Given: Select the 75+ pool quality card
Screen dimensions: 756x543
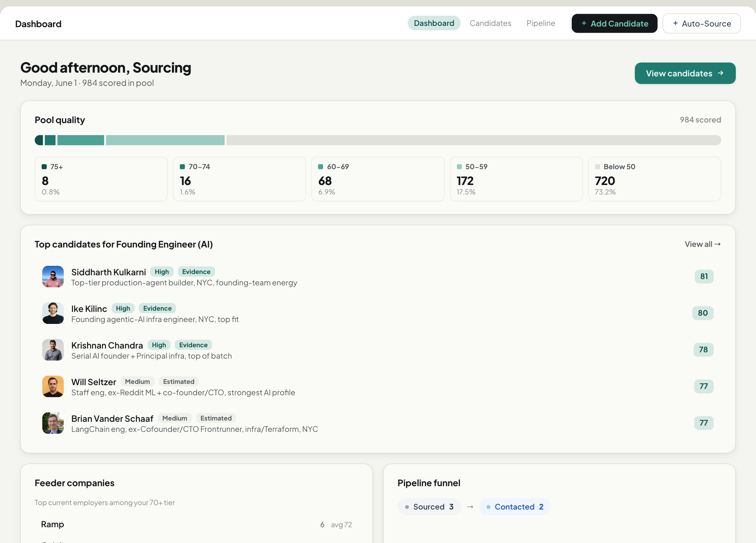Looking at the screenshot, I should click(101, 179).
